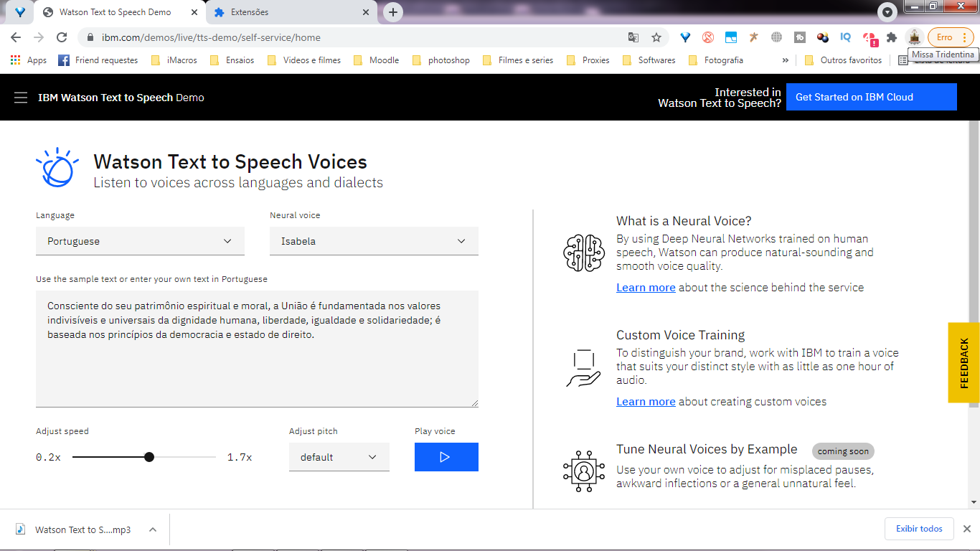Expand the Language dropdown showing Portuguese
980x551 pixels.
140,241
